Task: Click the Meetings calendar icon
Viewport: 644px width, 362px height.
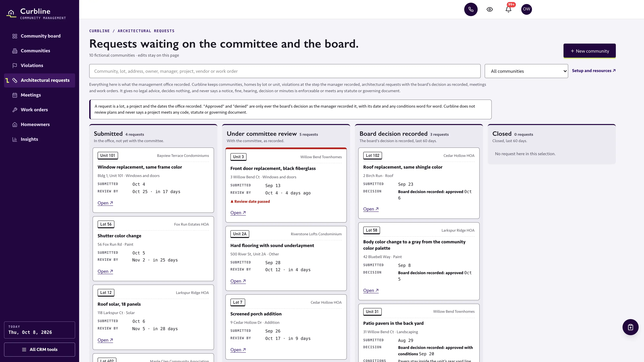Action: 15,95
